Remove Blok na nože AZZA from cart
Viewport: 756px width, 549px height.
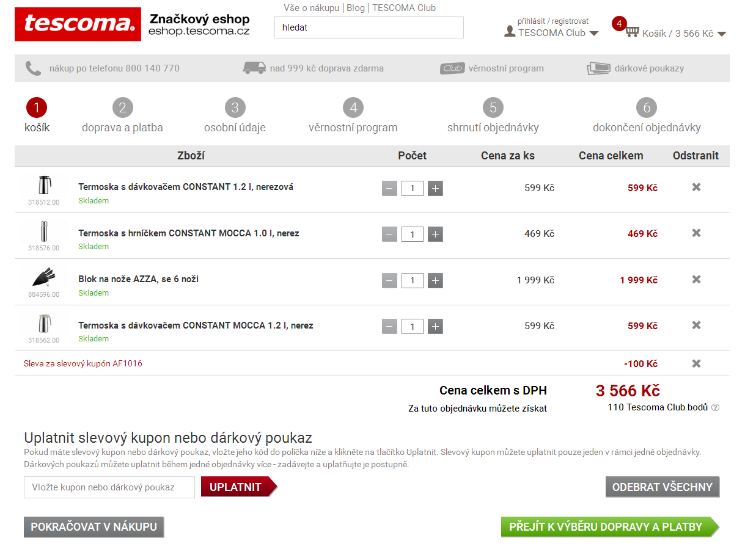(696, 280)
